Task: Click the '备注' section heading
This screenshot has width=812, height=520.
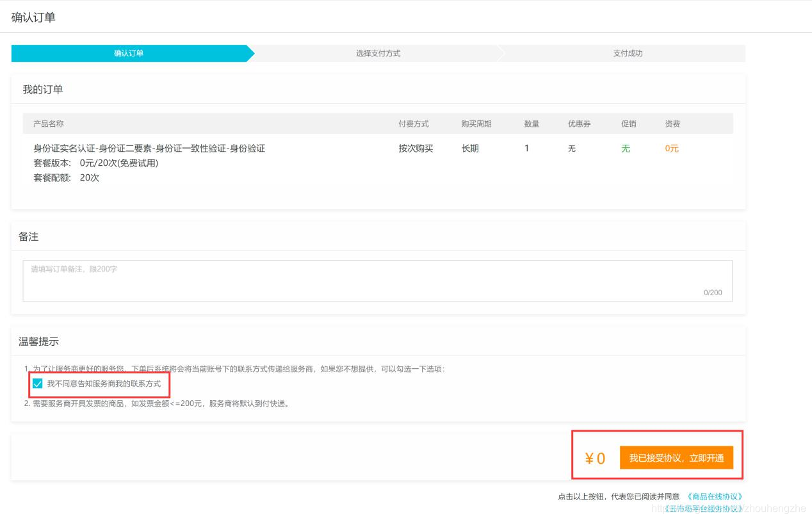Action: click(29, 237)
